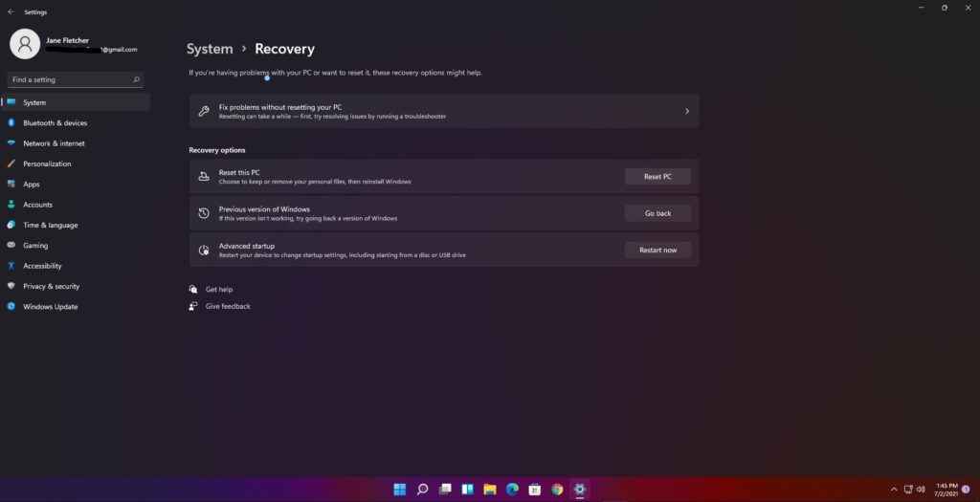This screenshot has width=980, height=502.
Task: Click the wrench icon beside Fix problems
Action: click(x=204, y=111)
